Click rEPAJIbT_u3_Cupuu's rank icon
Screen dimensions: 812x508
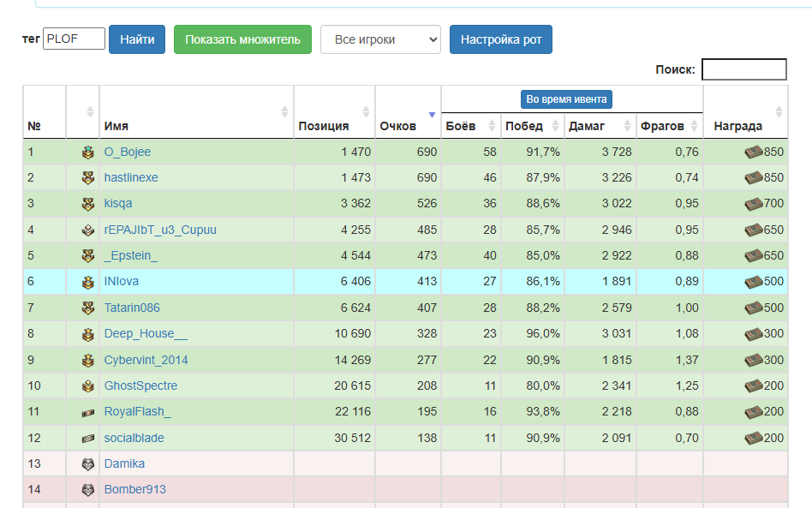pos(88,230)
